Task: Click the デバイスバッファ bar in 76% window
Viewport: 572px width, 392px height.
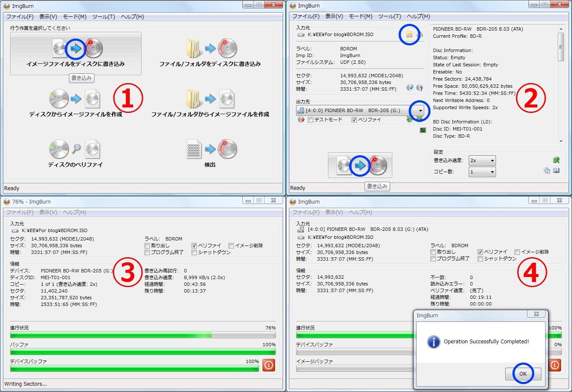Action: 134,368
